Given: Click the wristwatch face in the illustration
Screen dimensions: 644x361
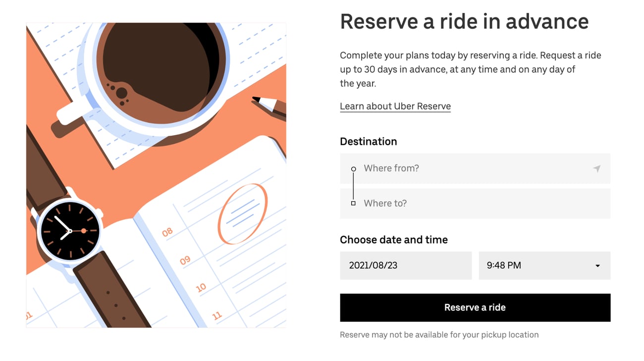Looking at the screenshot, I should [x=70, y=231].
